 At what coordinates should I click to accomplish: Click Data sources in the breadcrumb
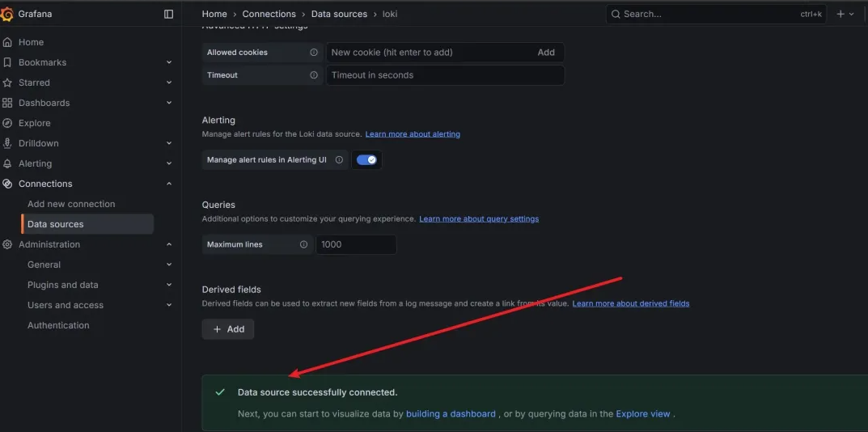click(339, 14)
